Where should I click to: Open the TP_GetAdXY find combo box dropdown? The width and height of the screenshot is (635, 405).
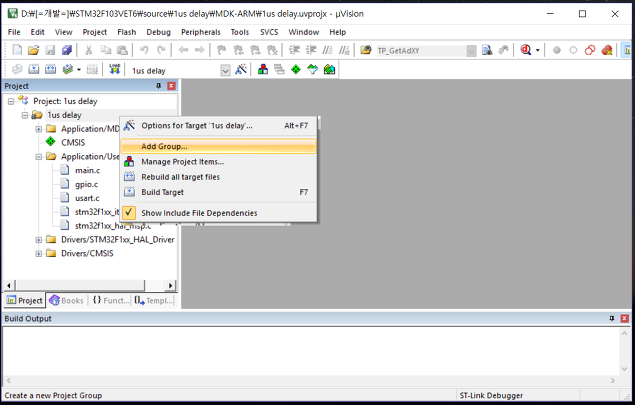tap(471, 51)
